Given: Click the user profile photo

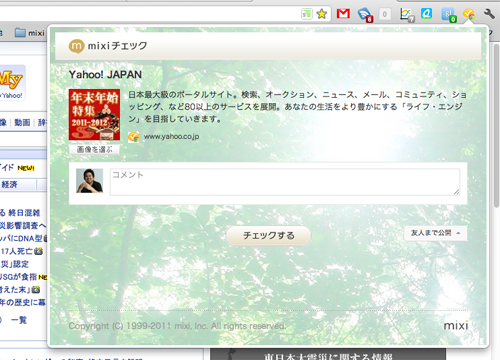Looking at the screenshot, I should tap(89, 181).
